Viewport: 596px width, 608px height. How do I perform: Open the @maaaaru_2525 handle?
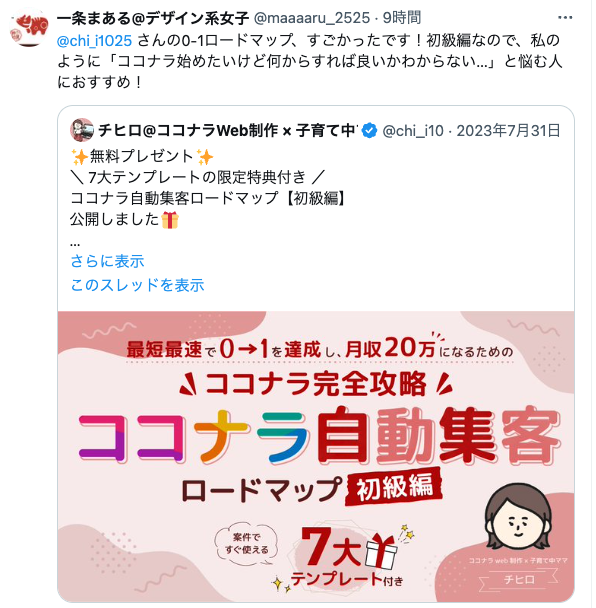312,18
